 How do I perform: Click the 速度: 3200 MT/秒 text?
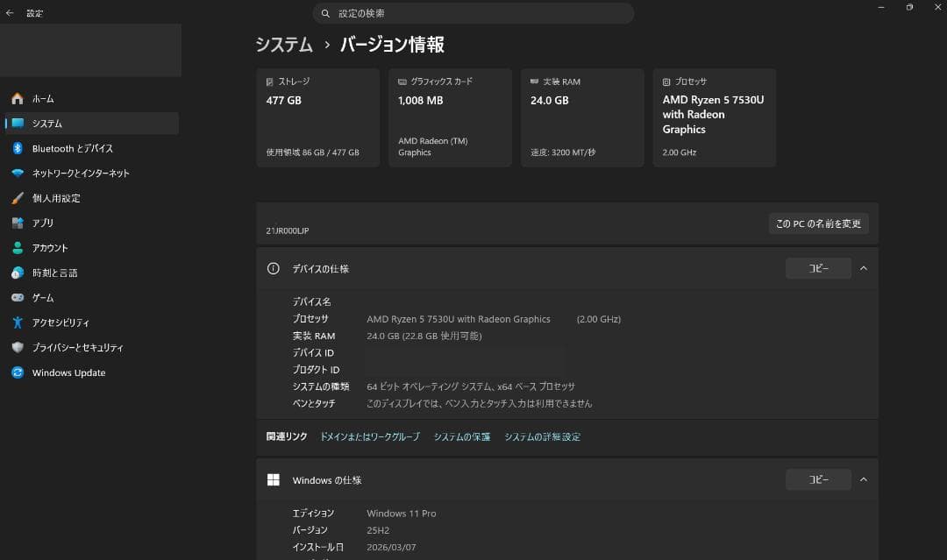point(563,152)
